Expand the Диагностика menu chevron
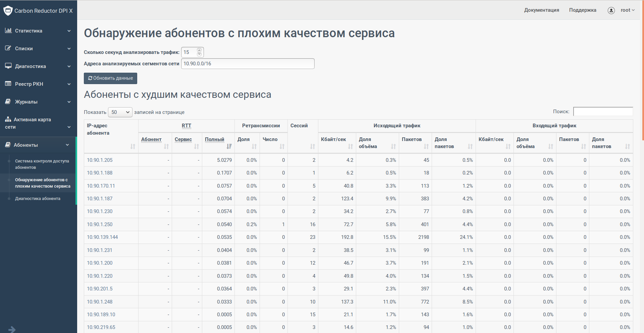 pyautogui.click(x=69, y=66)
